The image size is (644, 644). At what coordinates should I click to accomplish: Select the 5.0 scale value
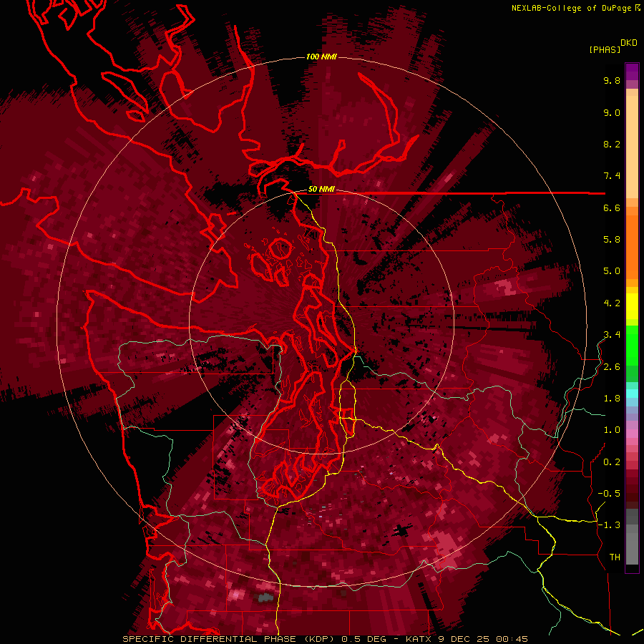612,271
